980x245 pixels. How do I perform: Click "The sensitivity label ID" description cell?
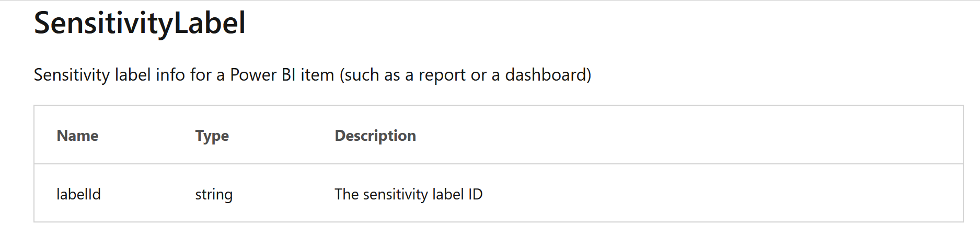pyautogui.click(x=409, y=194)
